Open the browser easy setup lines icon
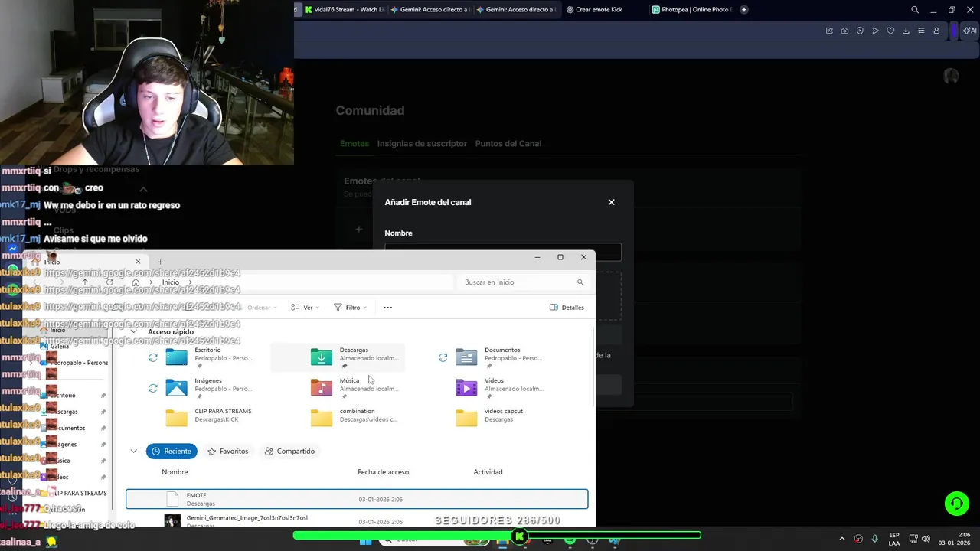 (921, 31)
